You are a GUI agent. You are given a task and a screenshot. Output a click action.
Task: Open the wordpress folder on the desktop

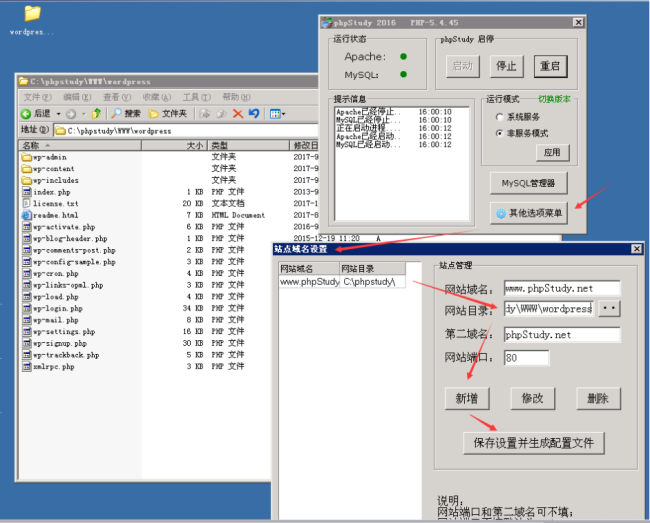click(x=32, y=14)
